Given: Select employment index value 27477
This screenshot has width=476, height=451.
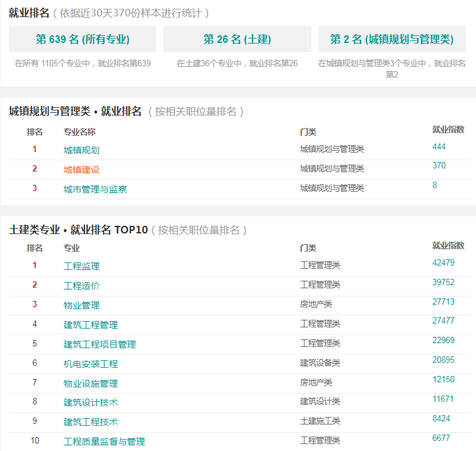Looking at the screenshot, I should click(x=443, y=320).
